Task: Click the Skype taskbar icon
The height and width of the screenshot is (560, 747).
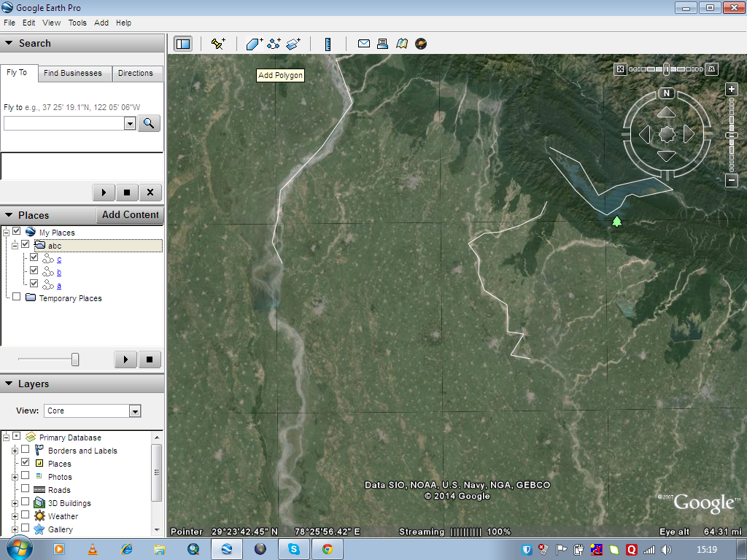Action: (x=293, y=549)
